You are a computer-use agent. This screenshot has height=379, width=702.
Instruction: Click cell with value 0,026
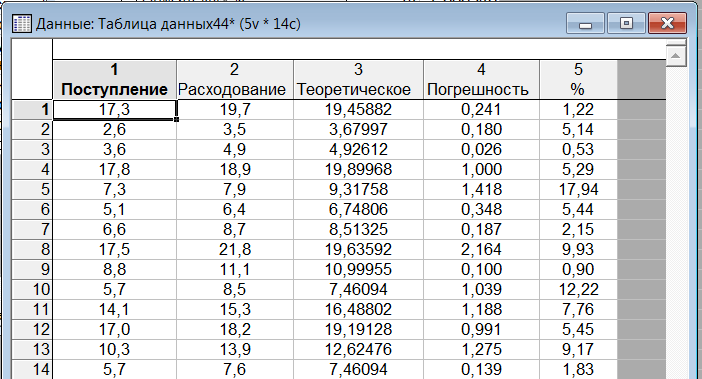pyautogui.click(x=481, y=149)
